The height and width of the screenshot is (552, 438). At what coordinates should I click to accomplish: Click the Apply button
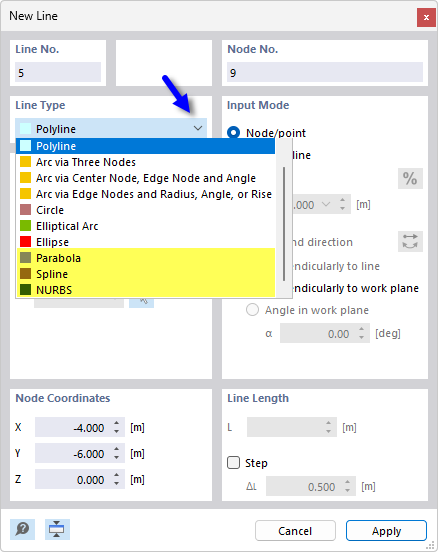point(386,531)
